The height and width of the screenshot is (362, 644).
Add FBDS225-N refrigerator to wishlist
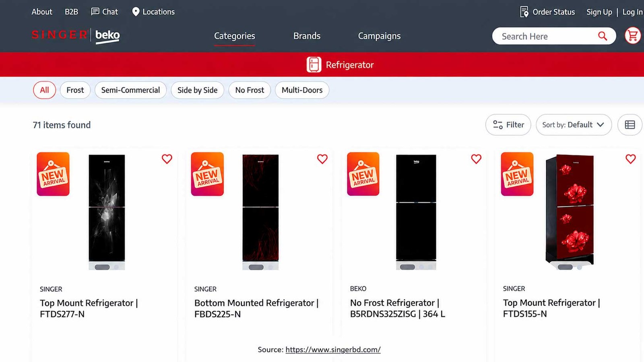click(x=322, y=159)
